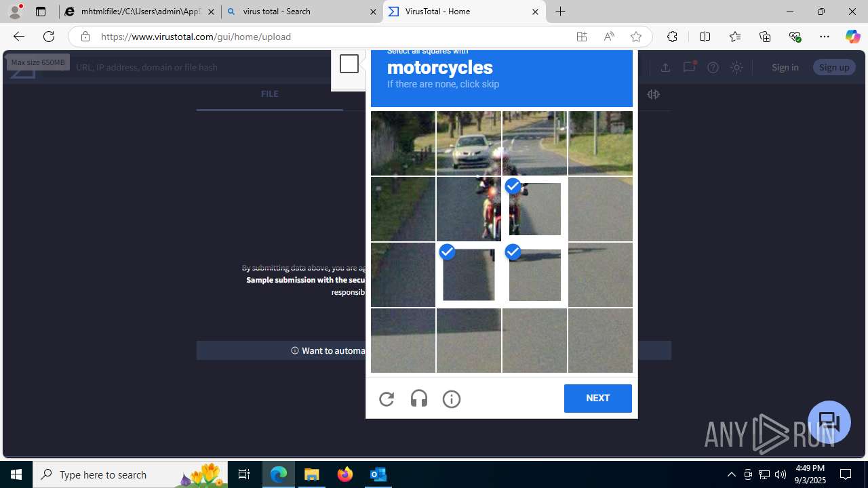The width and height of the screenshot is (868, 488).
Task: Open Browser essentials
Action: click(795, 37)
